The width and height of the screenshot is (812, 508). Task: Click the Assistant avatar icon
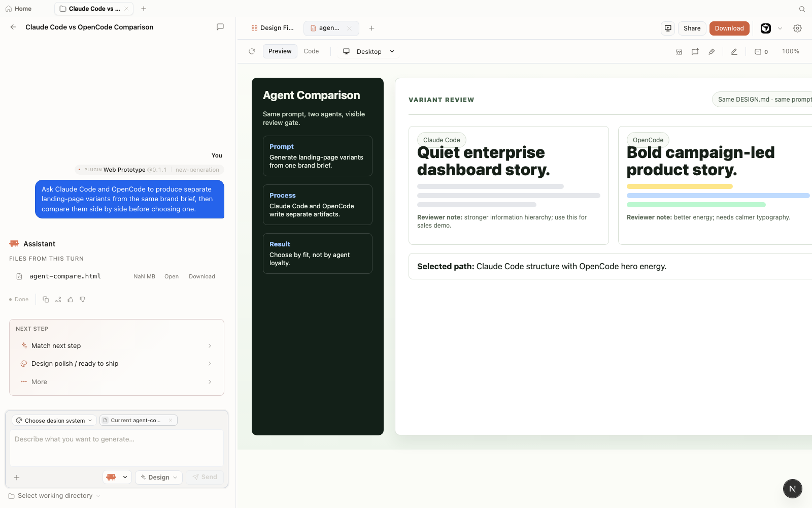point(14,244)
